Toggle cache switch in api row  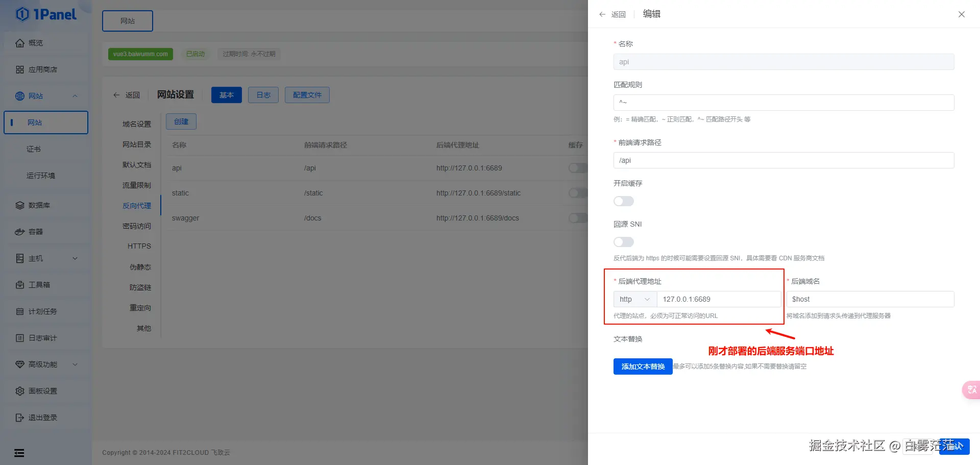point(578,168)
